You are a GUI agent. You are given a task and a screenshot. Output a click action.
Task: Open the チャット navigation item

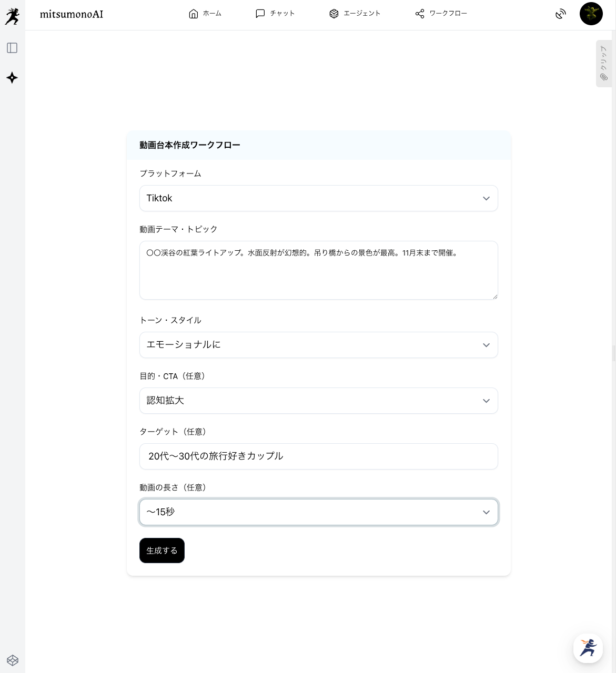pos(275,14)
